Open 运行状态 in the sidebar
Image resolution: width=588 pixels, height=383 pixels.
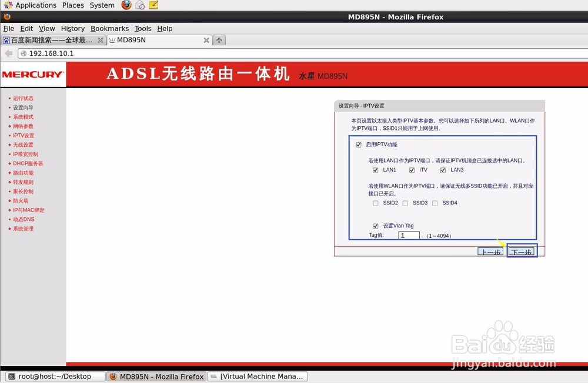tap(23, 98)
